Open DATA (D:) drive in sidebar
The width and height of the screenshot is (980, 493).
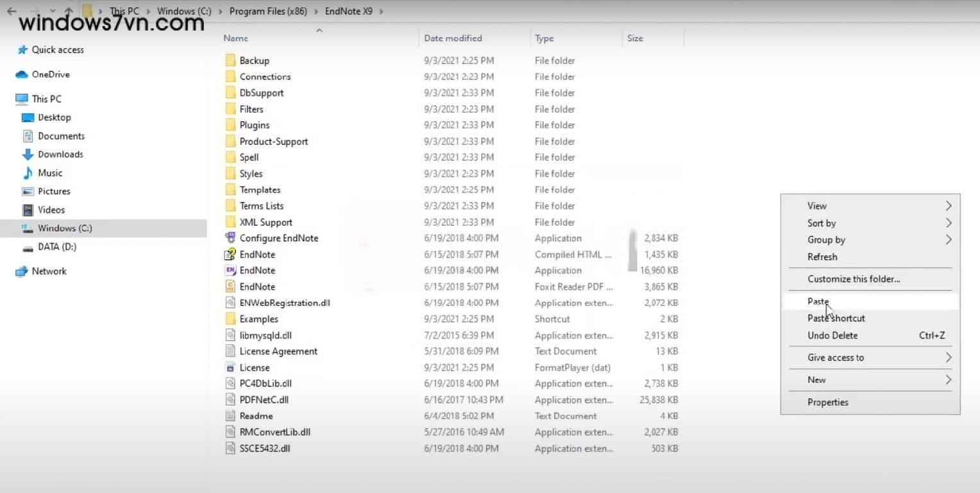coord(56,247)
